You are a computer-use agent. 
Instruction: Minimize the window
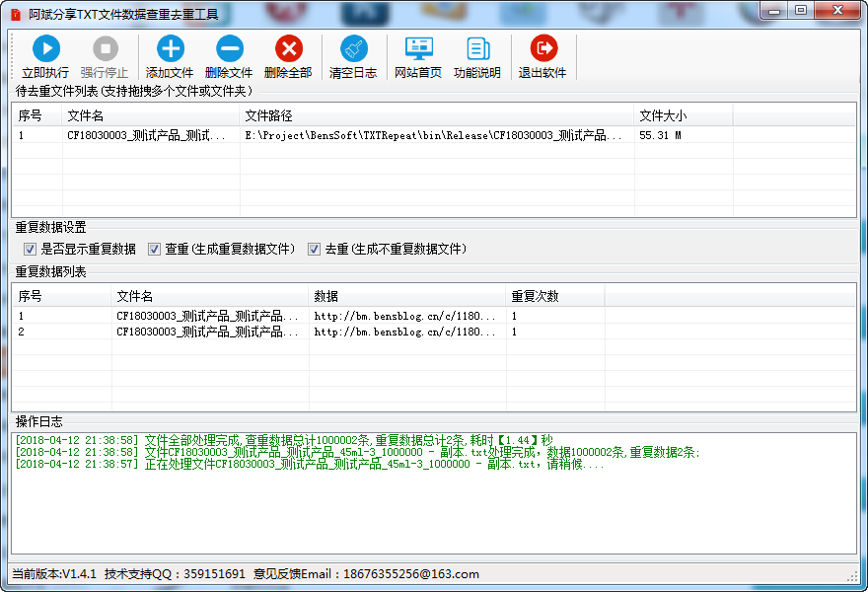pyautogui.click(x=774, y=11)
